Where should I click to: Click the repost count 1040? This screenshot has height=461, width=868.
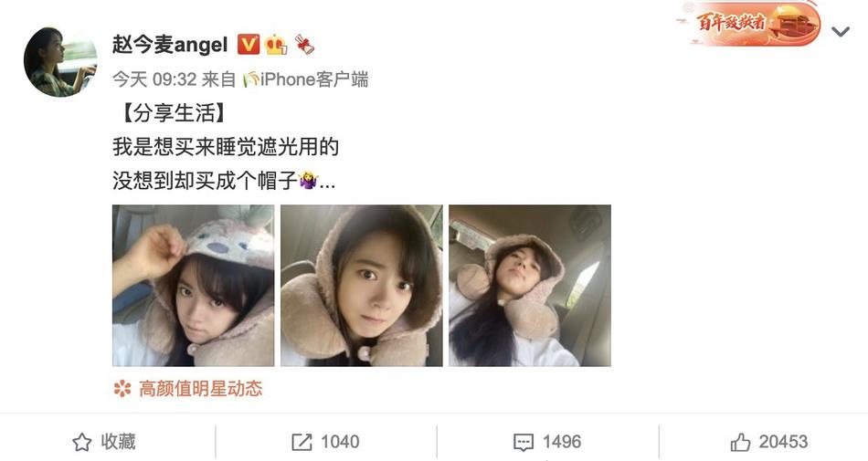(x=340, y=442)
